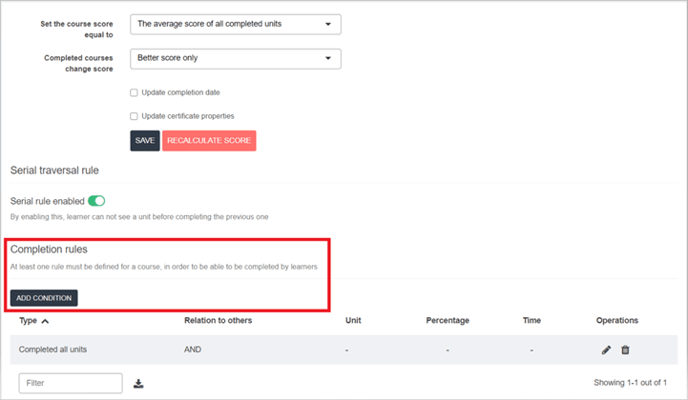Sort by Type column arrow
The height and width of the screenshot is (400, 688).
(45, 321)
